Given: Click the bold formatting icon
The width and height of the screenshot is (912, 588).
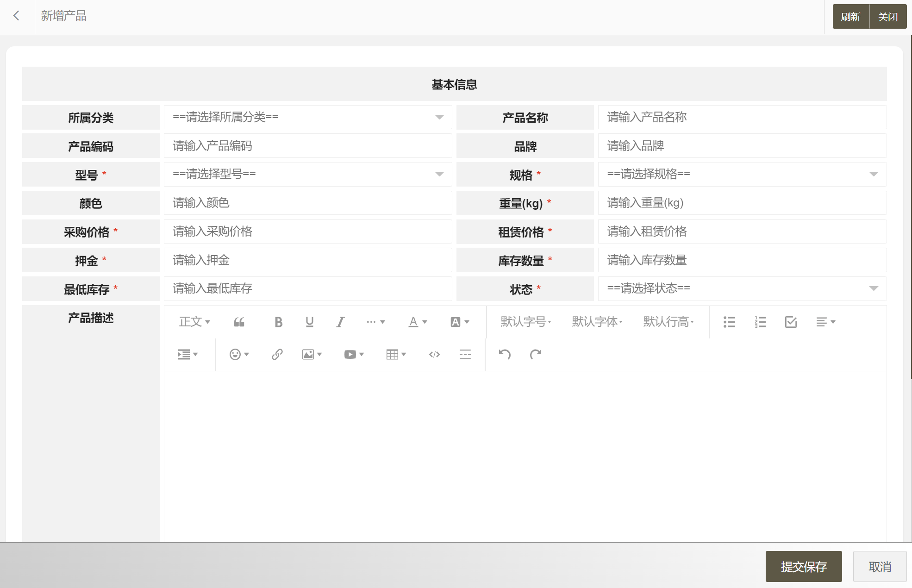Looking at the screenshot, I should point(278,322).
